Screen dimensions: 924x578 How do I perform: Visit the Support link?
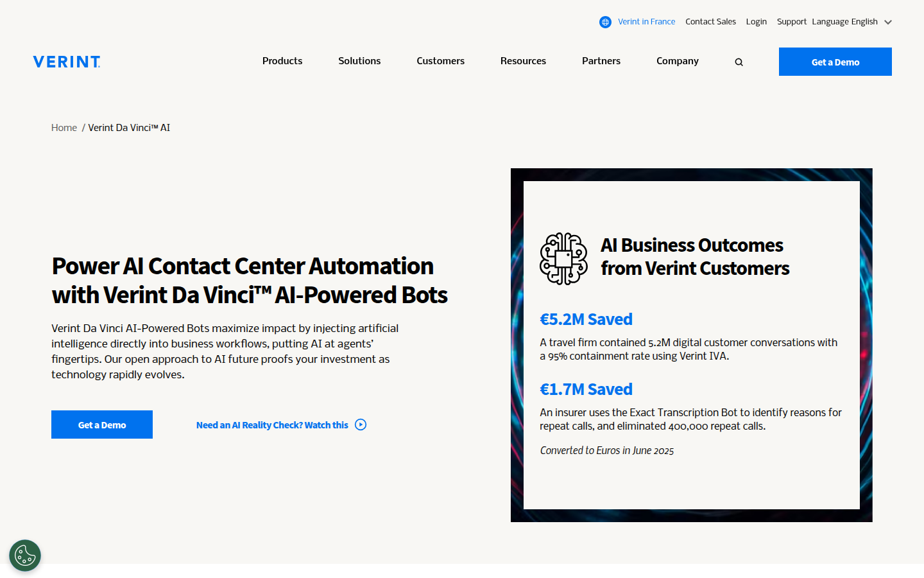(x=791, y=22)
